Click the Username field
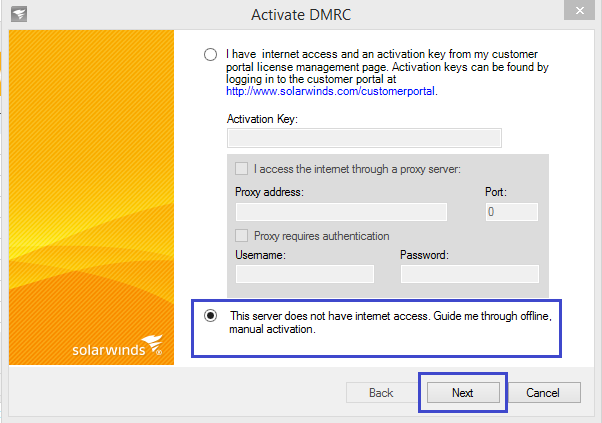The height and width of the screenshot is (423, 602). [x=305, y=274]
